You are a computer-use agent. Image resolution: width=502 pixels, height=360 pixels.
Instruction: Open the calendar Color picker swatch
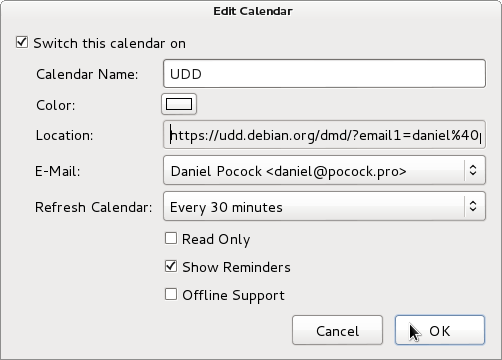coord(179,104)
